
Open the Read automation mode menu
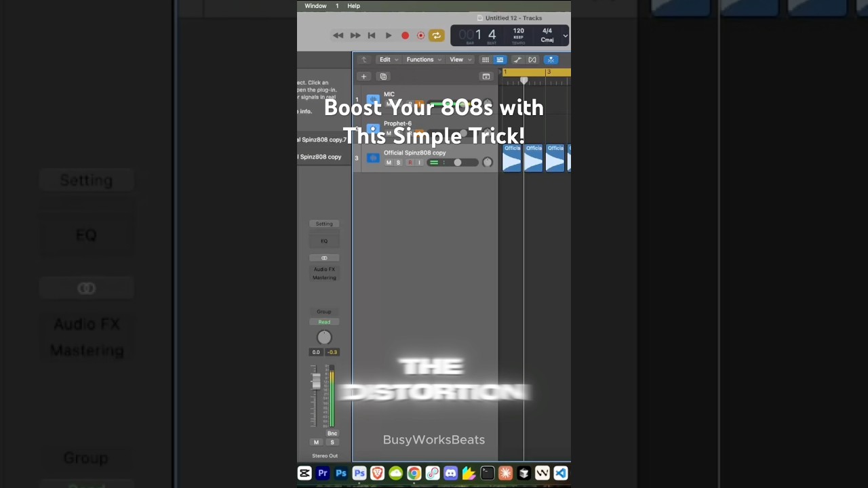pos(324,322)
